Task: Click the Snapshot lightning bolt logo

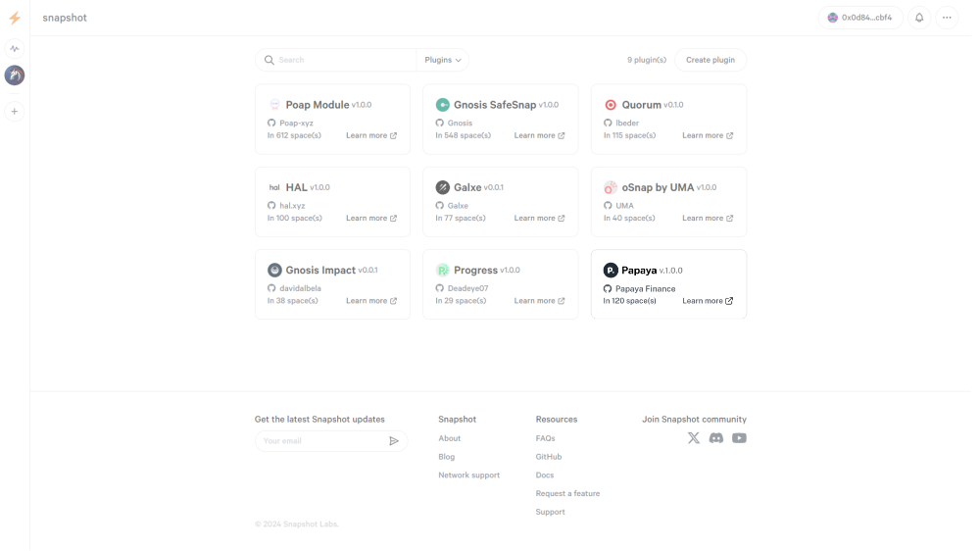Action: (x=15, y=18)
